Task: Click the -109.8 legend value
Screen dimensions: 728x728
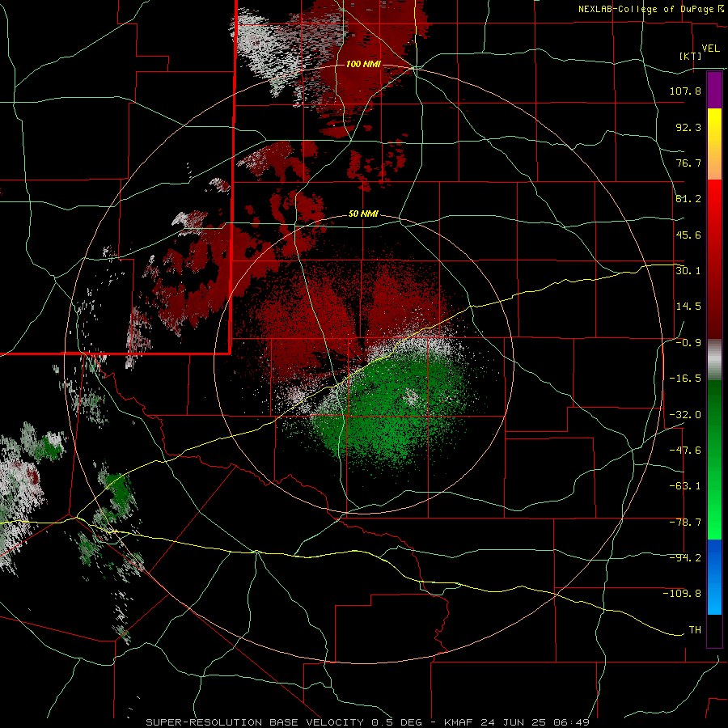Action: [682, 594]
